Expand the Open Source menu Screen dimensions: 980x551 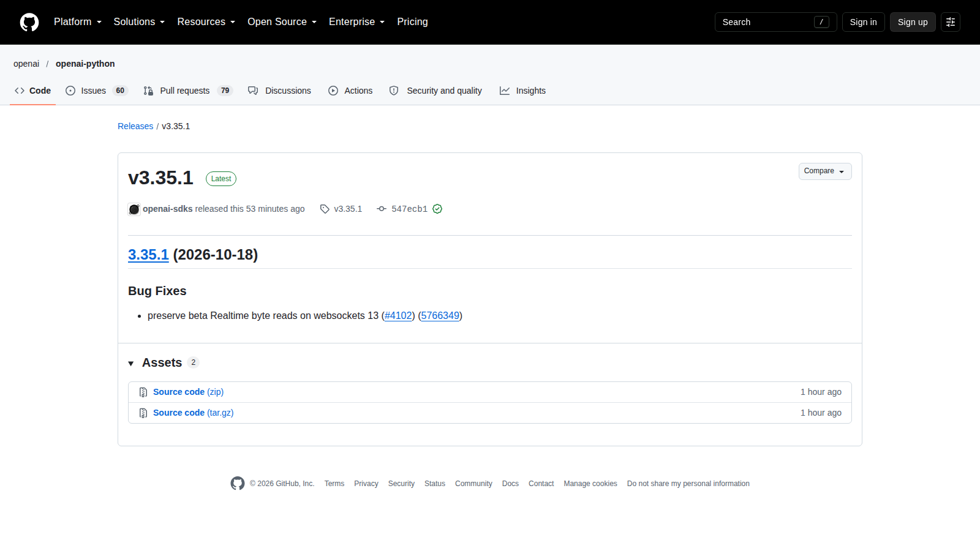(282, 22)
